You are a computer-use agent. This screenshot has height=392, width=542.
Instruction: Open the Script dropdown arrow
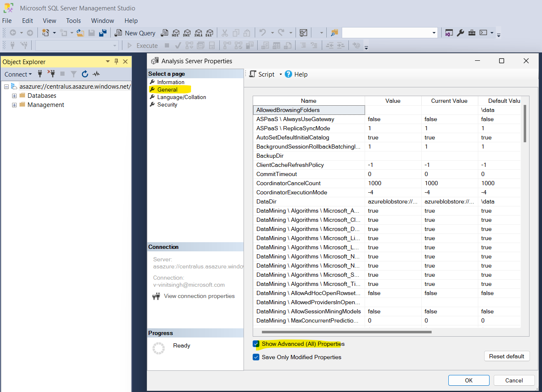pos(281,74)
